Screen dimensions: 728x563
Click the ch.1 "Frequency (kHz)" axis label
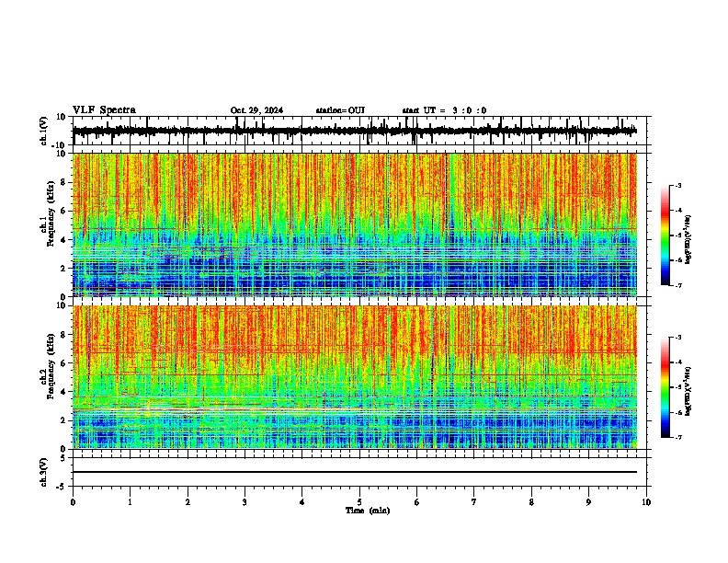(51, 213)
